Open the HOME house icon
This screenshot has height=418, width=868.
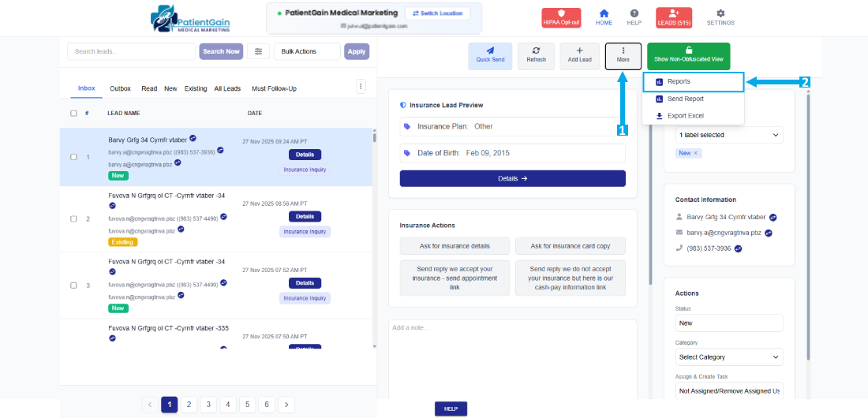tap(604, 13)
